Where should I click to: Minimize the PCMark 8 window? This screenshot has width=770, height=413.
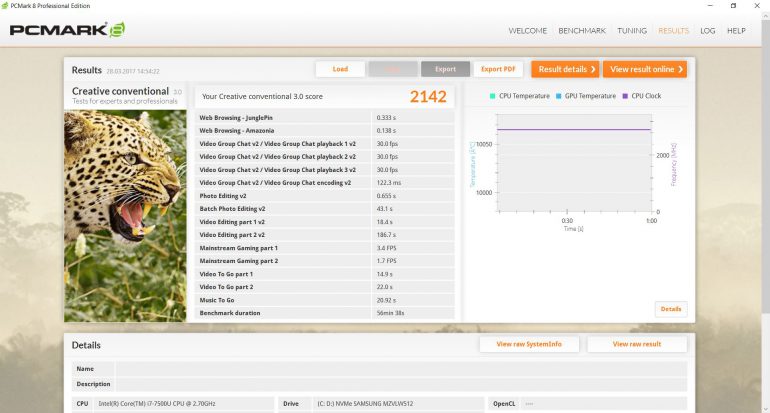point(710,5)
